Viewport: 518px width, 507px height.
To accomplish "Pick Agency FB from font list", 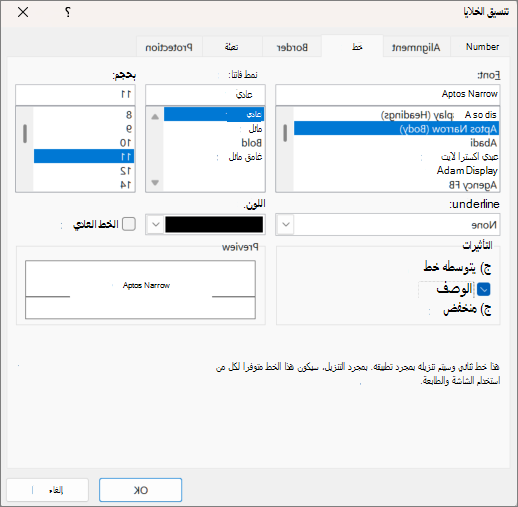I will [396, 185].
